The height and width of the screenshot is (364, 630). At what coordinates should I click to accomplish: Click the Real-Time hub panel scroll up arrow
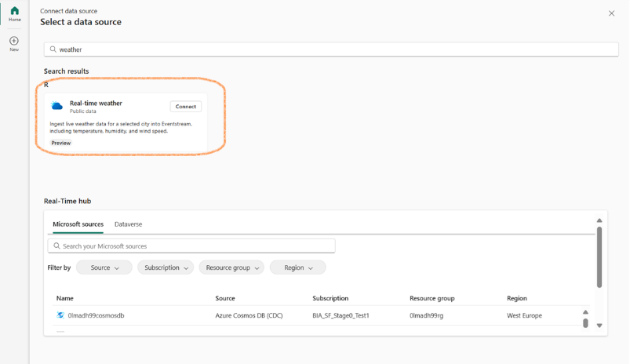599,220
